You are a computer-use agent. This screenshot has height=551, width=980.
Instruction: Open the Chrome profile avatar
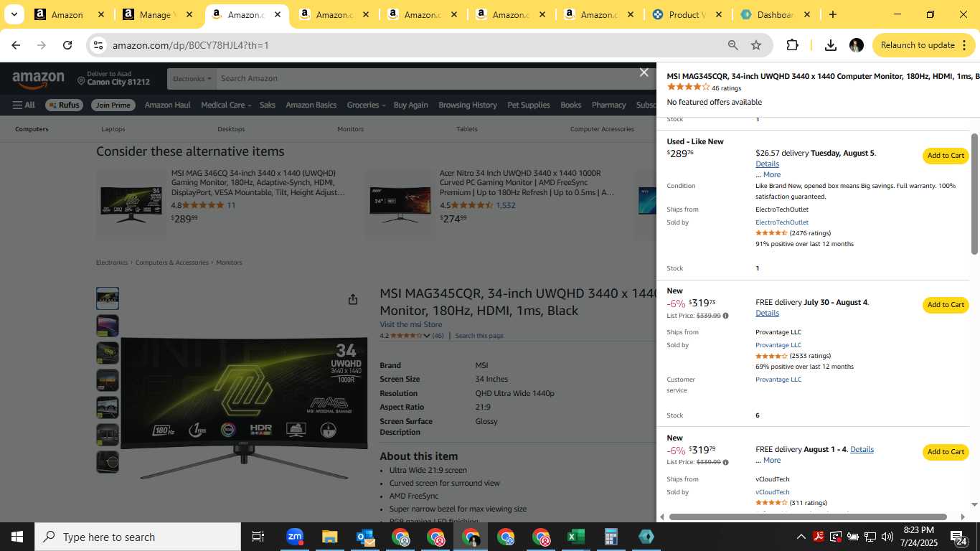[857, 45]
